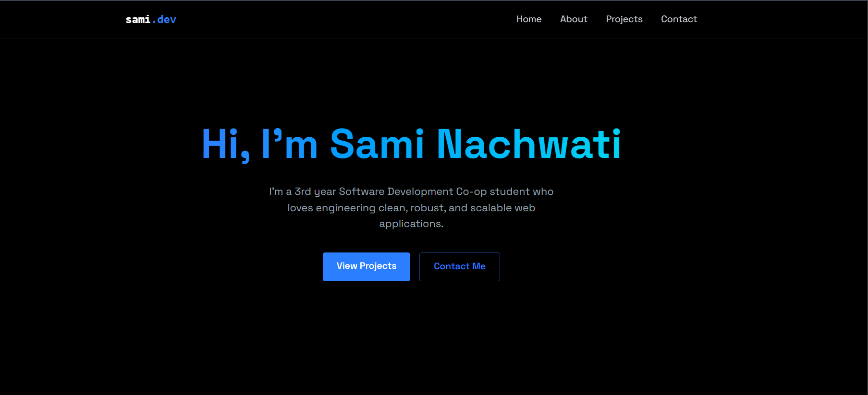Click the sami.dev site logo

pyautogui.click(x=151, y=19)
